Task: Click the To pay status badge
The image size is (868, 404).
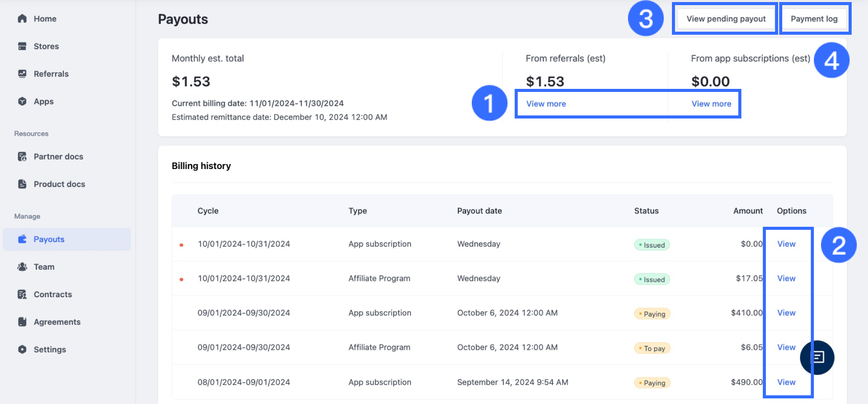Action: [652, 348]
